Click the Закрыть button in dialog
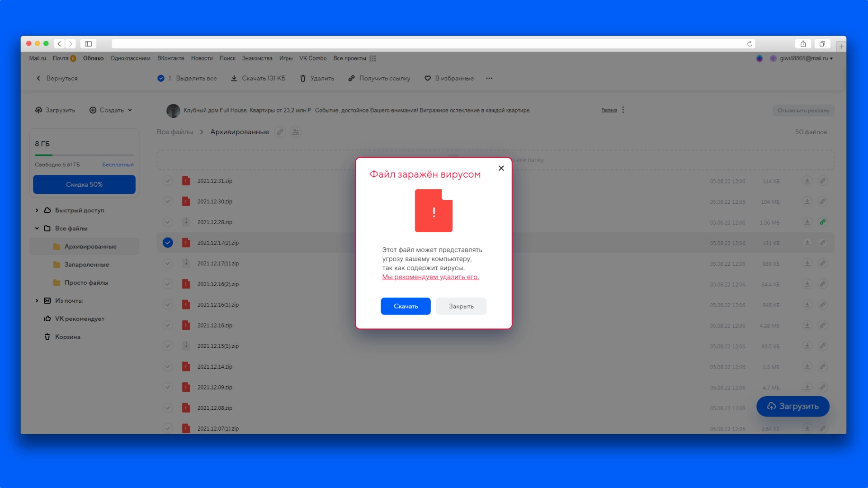 coord(461,306)
